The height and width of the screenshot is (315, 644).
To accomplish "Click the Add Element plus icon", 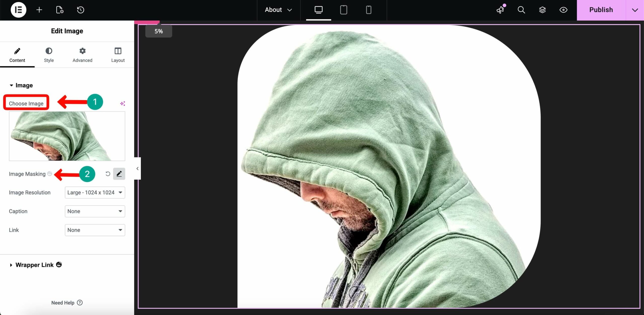I will tap(39, 10).
